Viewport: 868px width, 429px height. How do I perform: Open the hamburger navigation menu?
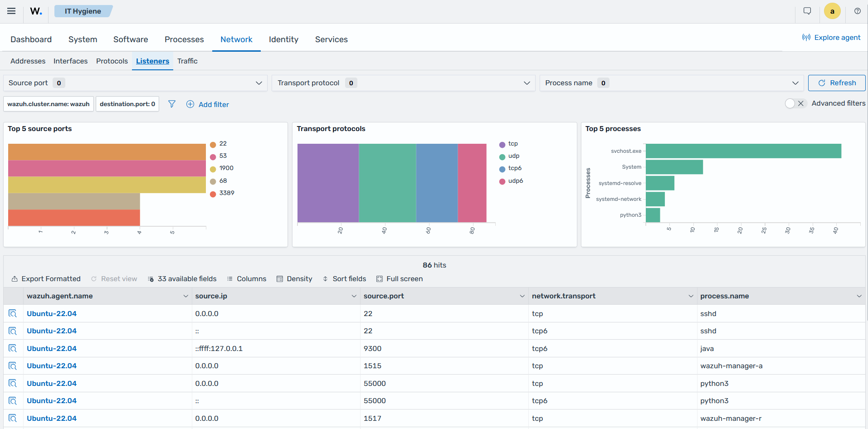(x=11, y=11)
